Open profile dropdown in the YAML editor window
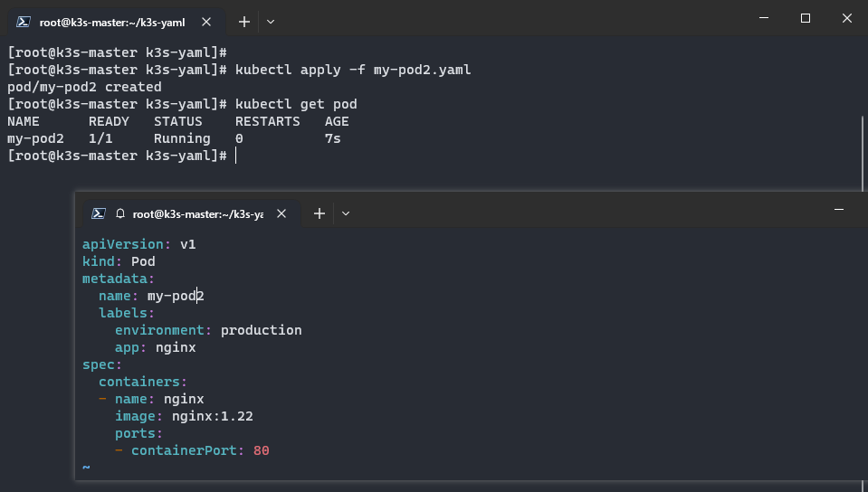Image resolution: width=868 pixels, height=492 pixels. tap(346, 213)
